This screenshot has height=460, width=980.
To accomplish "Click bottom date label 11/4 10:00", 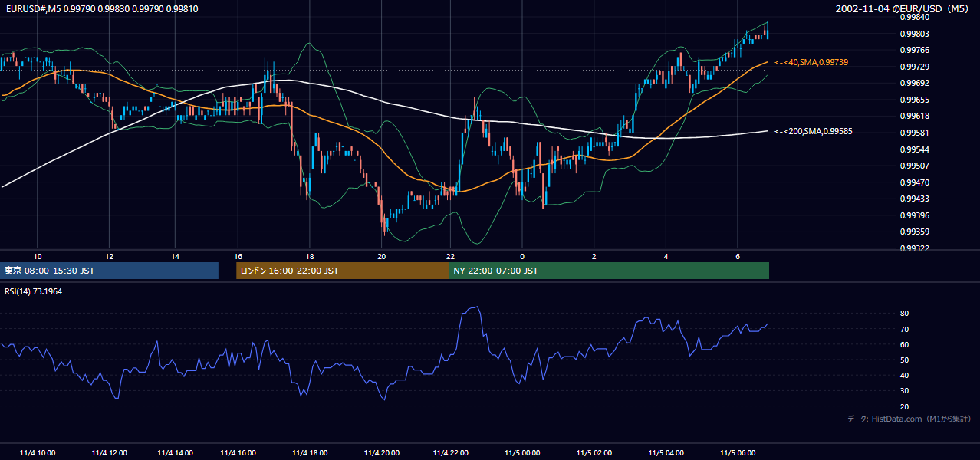I will [x=37, y=453].
